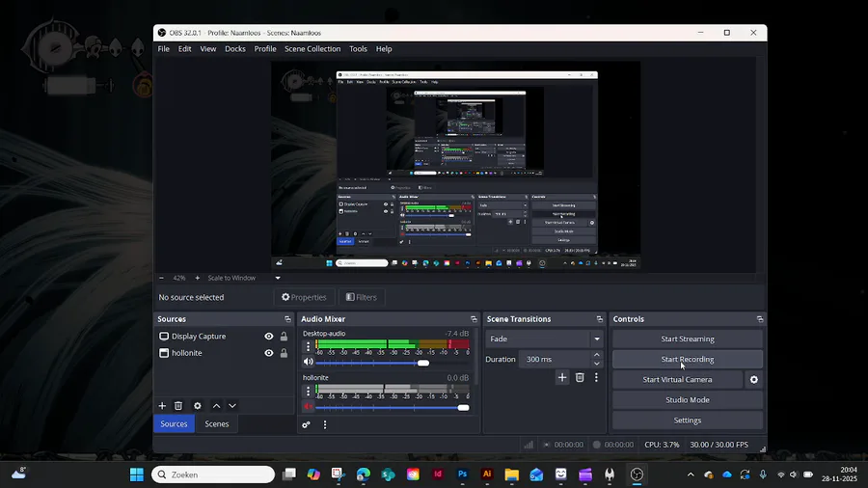This screenshot has height=488, width=868.
Task: Select the hollonite source row
Action: (224, 353)
